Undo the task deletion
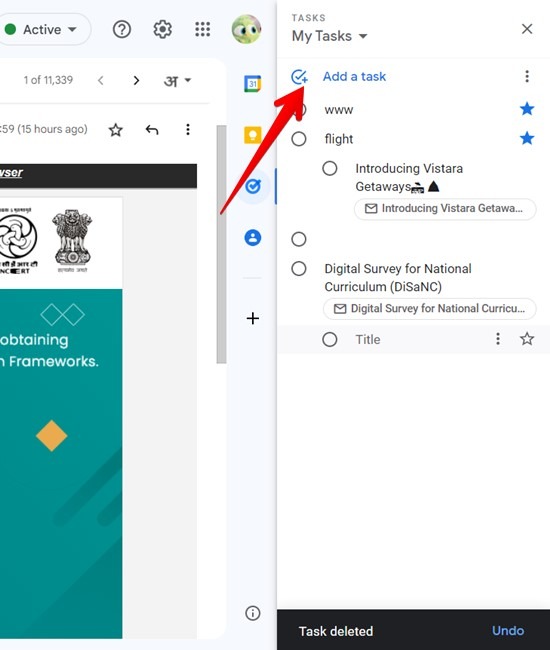The image size is (550, 650). tap(508, 631)
